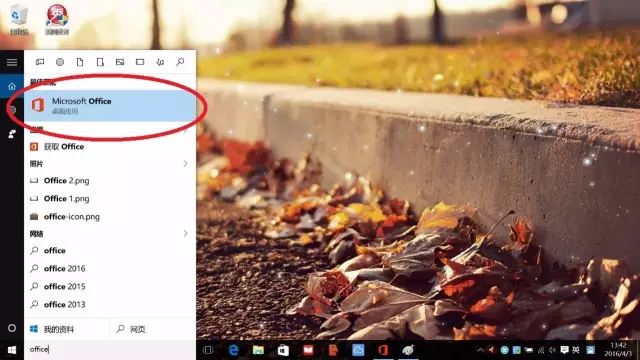Filter search results by music icon
This screenshot has height=360, width=640.
tap(160, 62)
